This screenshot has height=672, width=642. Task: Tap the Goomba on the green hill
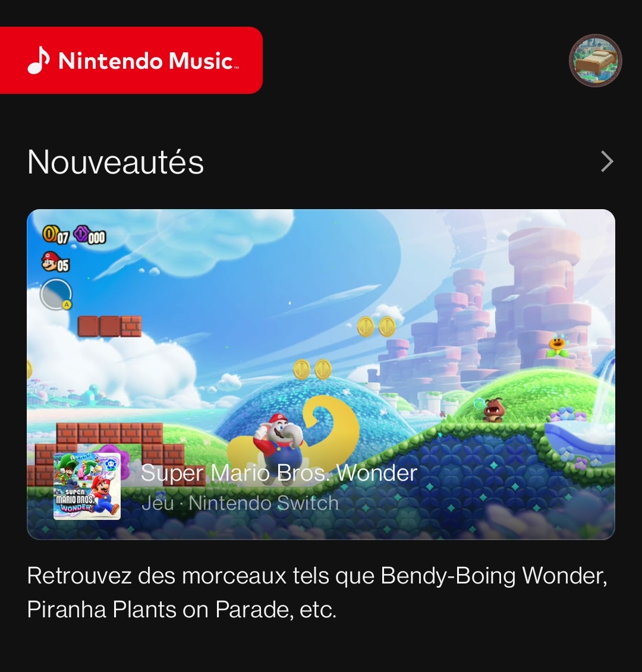493,411
